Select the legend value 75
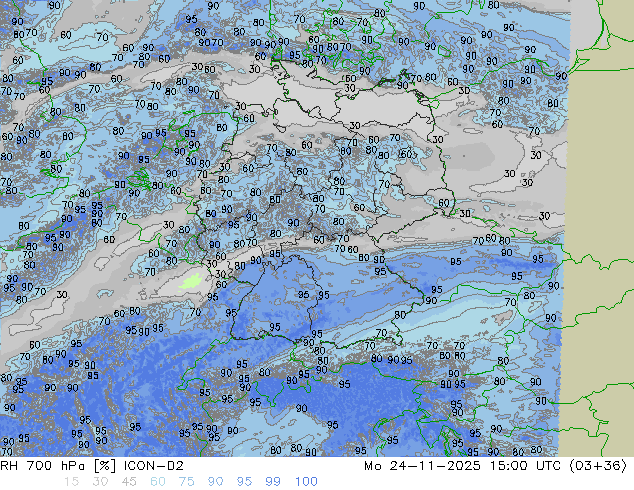 [x=186, y=482]
